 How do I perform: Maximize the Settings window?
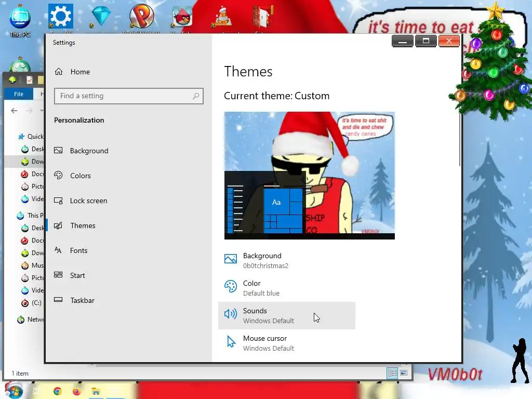[x=426, y=41]
